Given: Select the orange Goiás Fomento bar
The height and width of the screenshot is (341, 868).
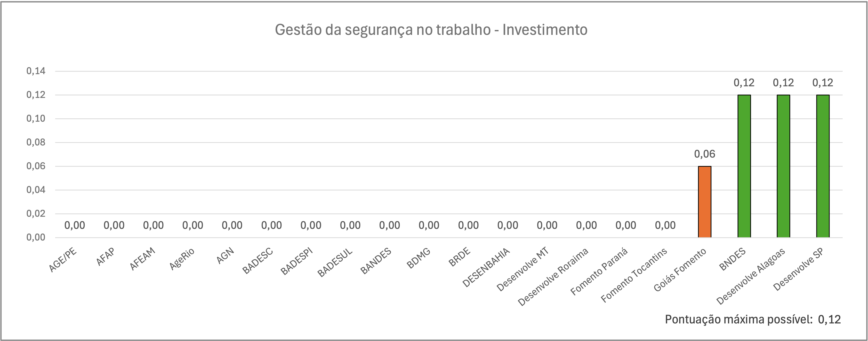Looking at the screenshot, I should click(x=704, y=202).
